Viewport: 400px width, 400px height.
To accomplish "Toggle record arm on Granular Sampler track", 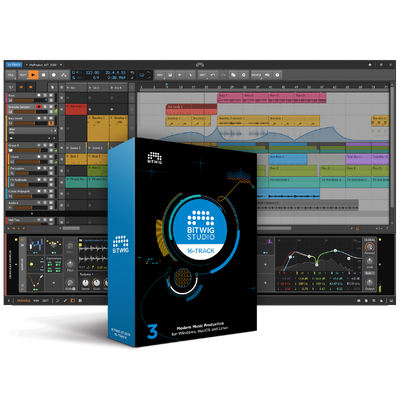I will [39, 107].
